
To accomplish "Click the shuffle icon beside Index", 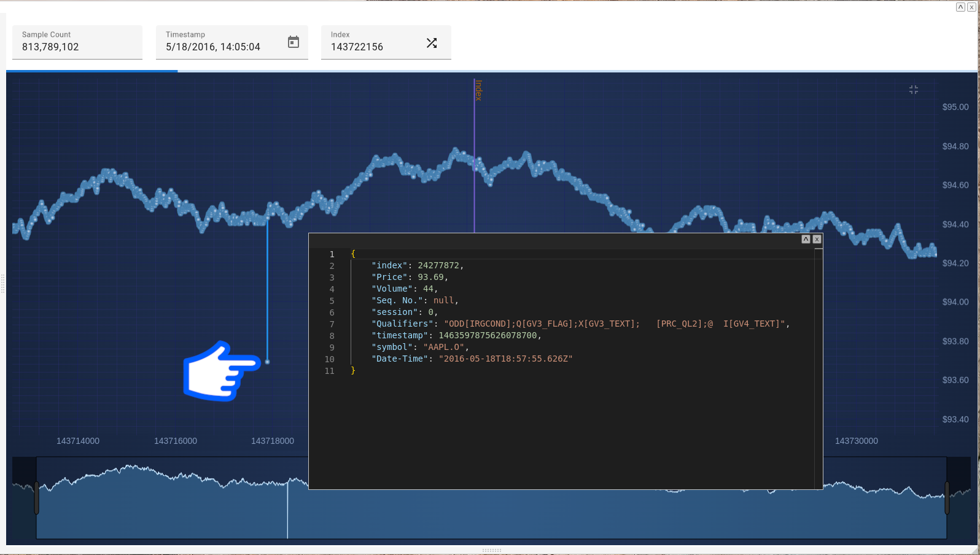I will [x=432, y=43].
